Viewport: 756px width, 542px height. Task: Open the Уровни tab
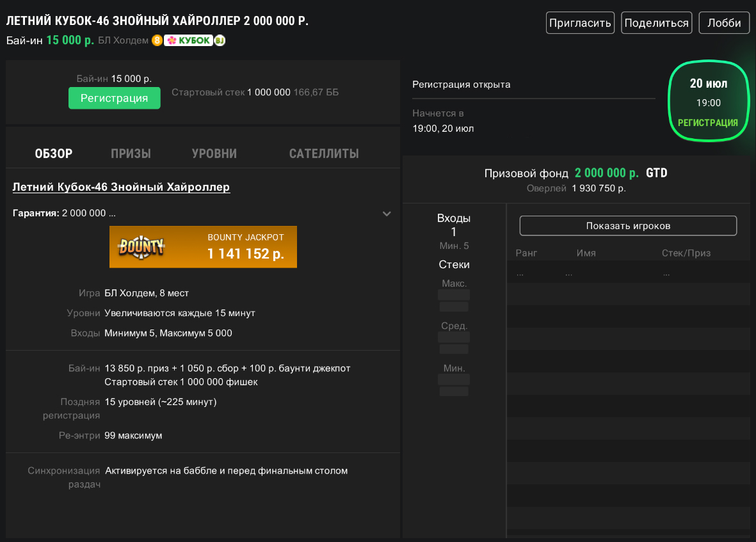[214, 154]
